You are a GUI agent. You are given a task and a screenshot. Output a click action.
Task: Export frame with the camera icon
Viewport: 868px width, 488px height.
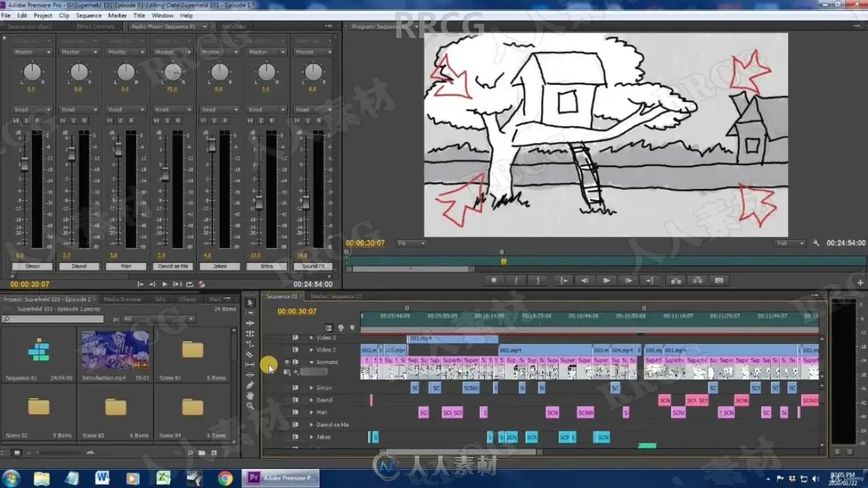coord(719,280)
